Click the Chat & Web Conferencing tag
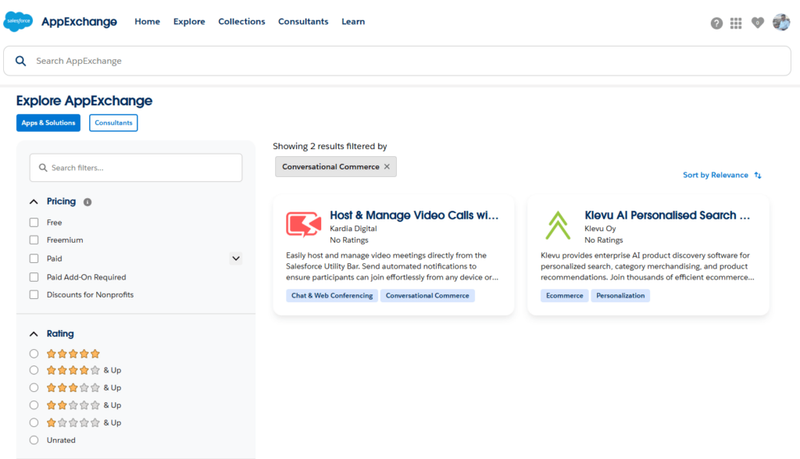The image size is (800, 459). 332,296
